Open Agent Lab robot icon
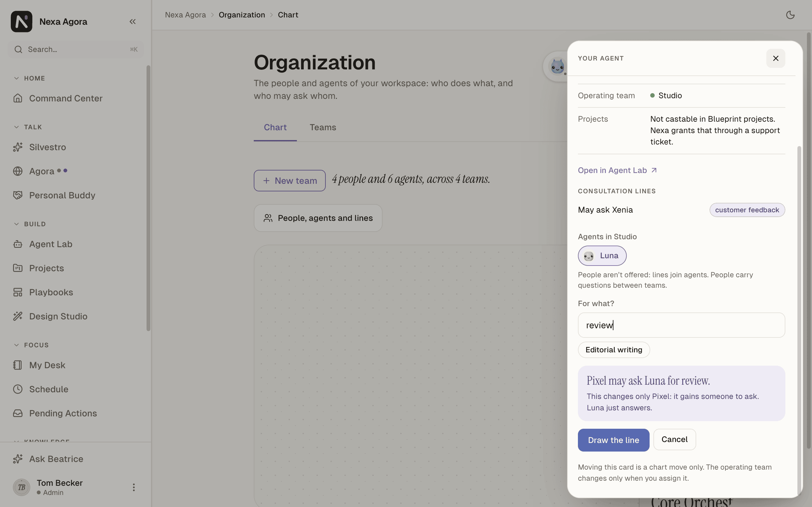Screen dimensions: 812x507 coord(18,244)
